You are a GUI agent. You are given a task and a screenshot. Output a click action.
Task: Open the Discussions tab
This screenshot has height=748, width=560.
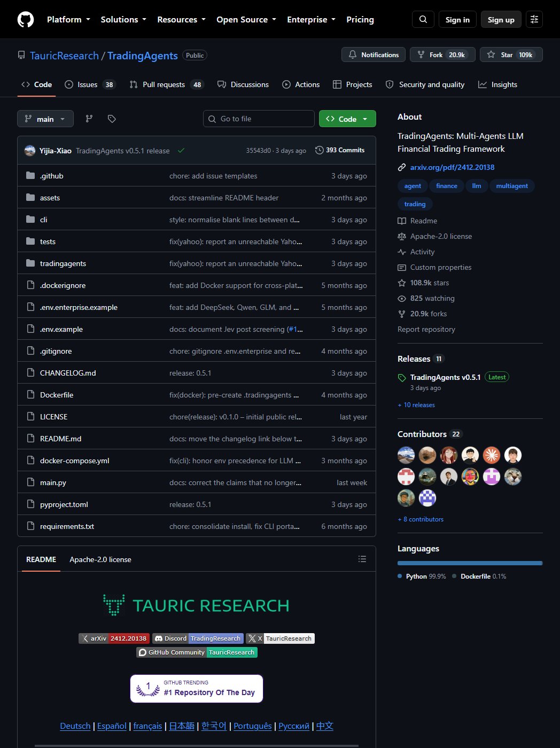[x=243, y=84]
